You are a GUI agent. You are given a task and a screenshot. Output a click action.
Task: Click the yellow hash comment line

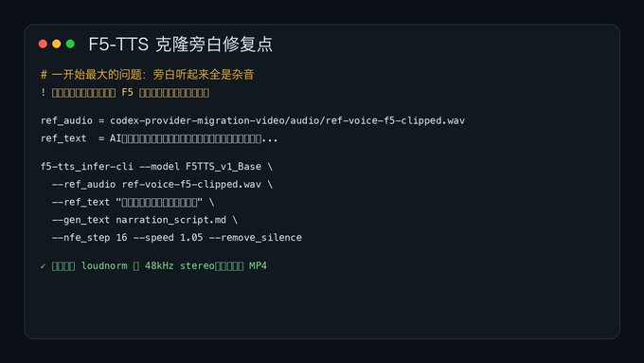pos(148,75)
